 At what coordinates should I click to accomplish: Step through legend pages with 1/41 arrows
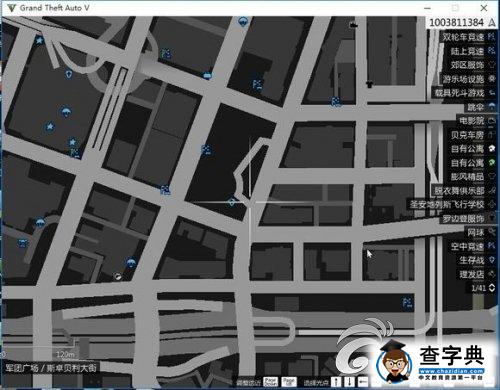(492, 288)
